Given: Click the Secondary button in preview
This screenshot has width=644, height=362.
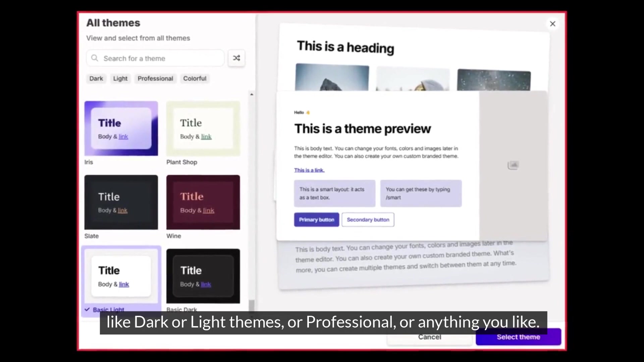Looking at the screenshot, I should (368, 220).
